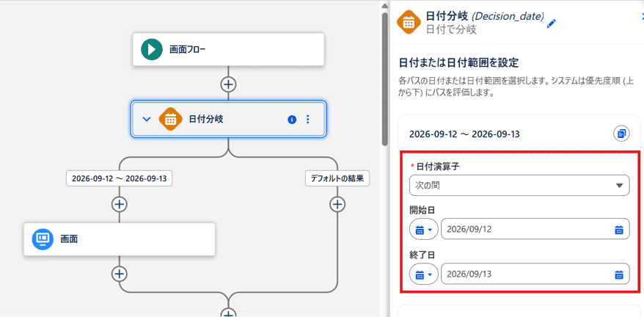Image resolution: width=644 pixels, height=317 pixels.
Task: Add element under the デフォルトの結果 path
Action: click(337, 204)
